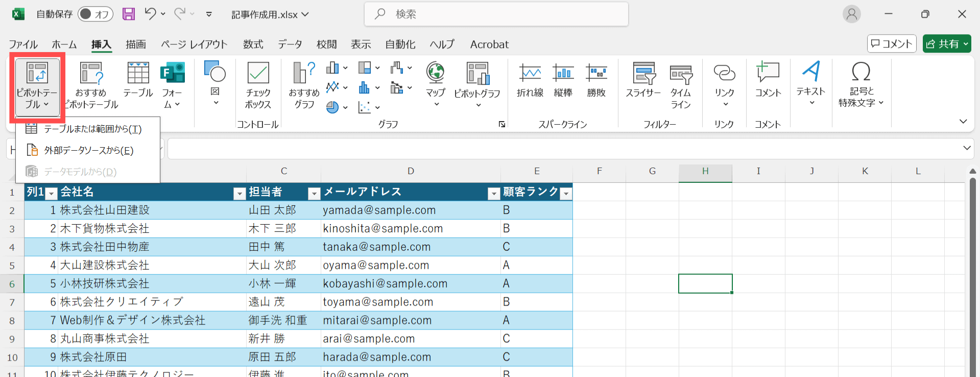Open the file name dropdown 記事作成用.xlsx
Image resolution: width=980 pixels, height=377 pixels.
(x=270, y=15)
